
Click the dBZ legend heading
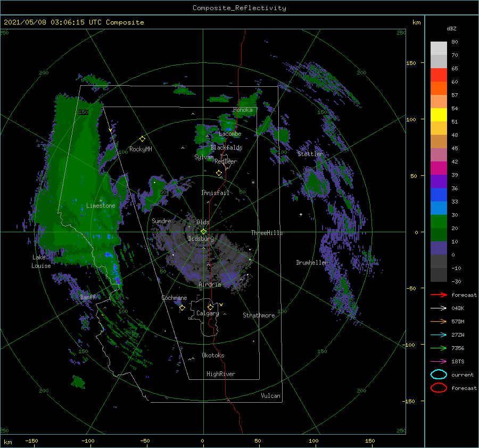tap(451, 28)
